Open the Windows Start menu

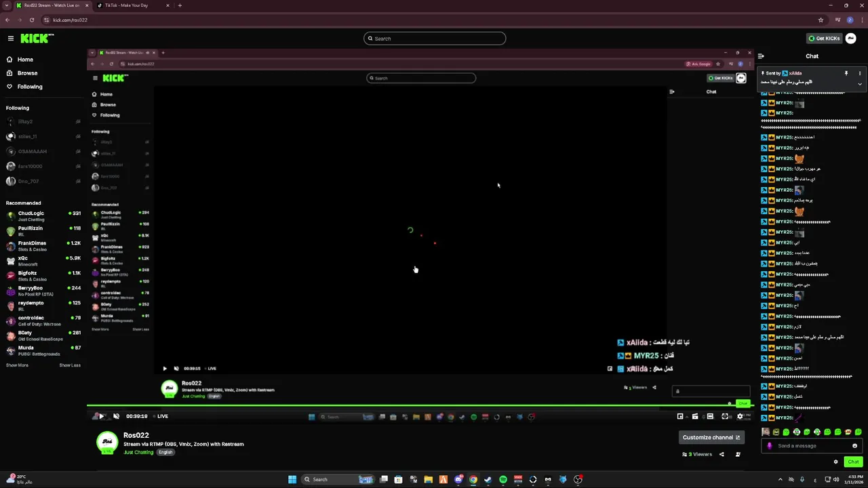(x=292, y=480)
